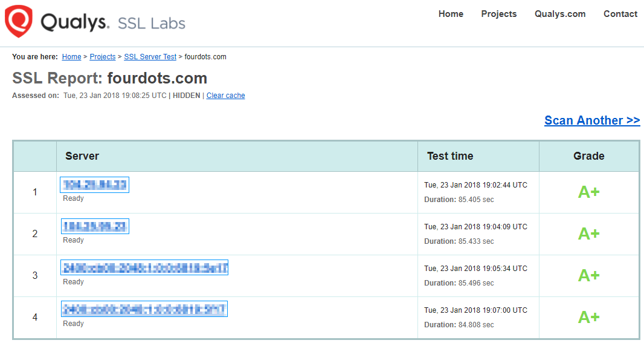
Task: Follow the Home breadcrumb link
Action: [x=71, y=57]
